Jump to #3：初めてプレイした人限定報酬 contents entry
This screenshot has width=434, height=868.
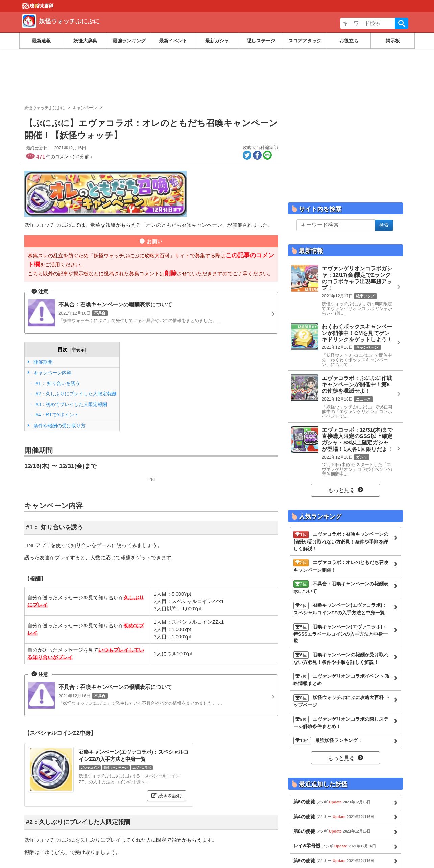tap(71, 404)
